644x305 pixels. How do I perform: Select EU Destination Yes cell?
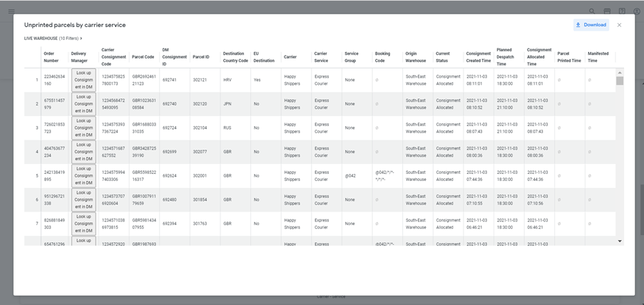tap(266, 80)
